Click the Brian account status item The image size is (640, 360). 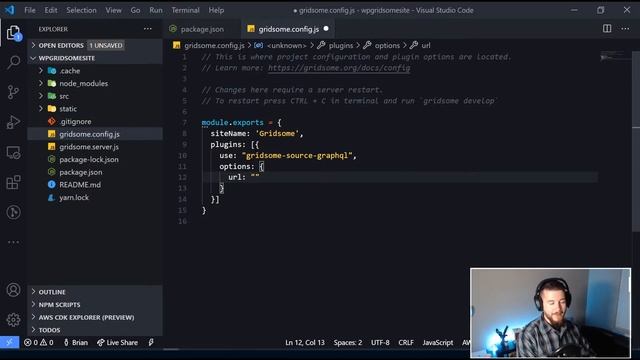76,342
